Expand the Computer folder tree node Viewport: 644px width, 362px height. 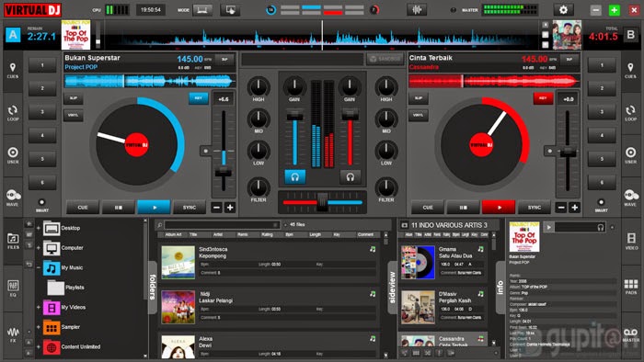click(x=39, y=248)
